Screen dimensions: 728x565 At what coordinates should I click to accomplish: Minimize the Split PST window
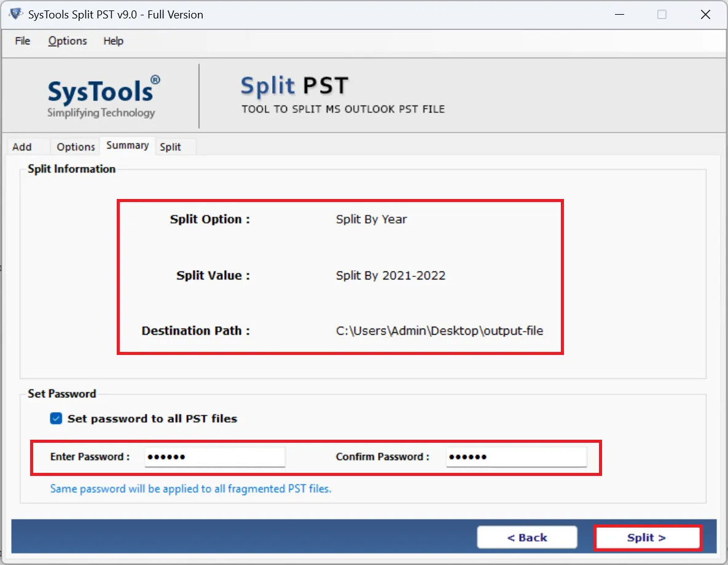coord(619,14)
